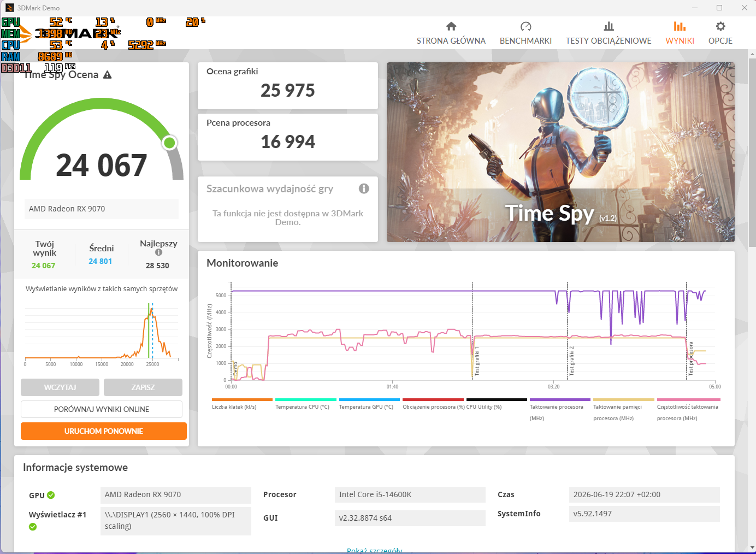Click the GUI version v2.32.8874 s64

410,518
